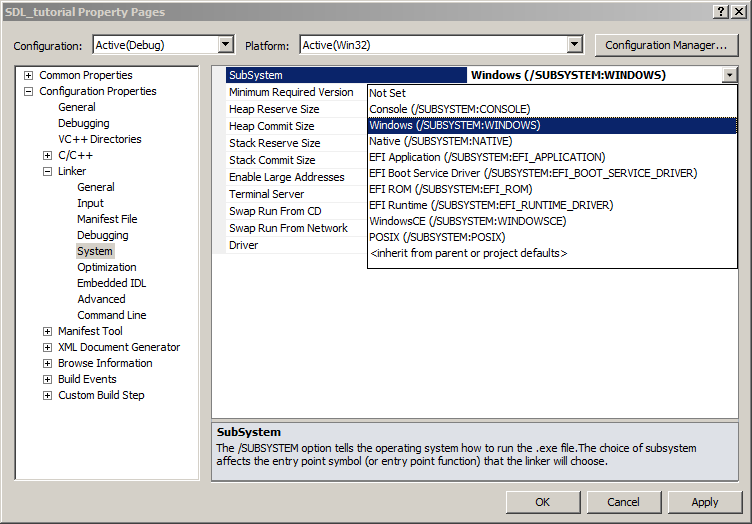
Task: Select the SubSystem property row
Action: pos(346,75)
